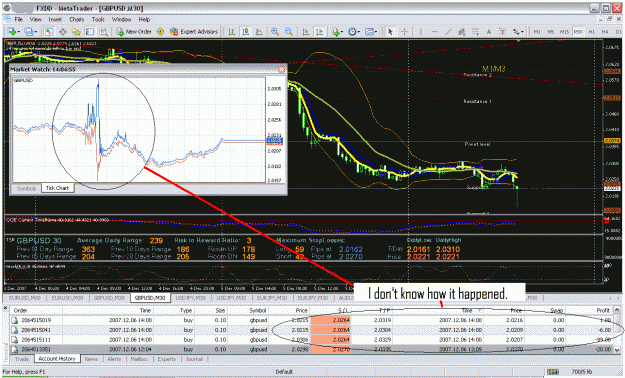Open the Journal terminal tab
Viewport: 625px width, 378px height.
(x=195, y=359)
